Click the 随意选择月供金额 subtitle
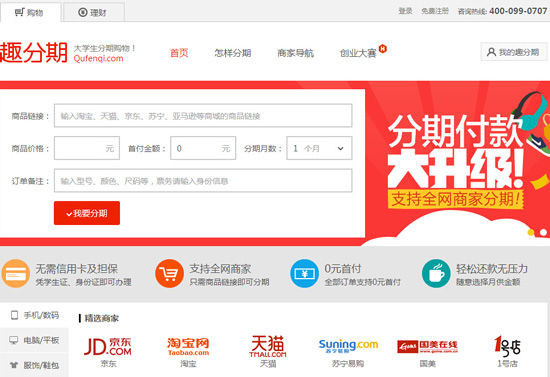 [x=488, y=282]
